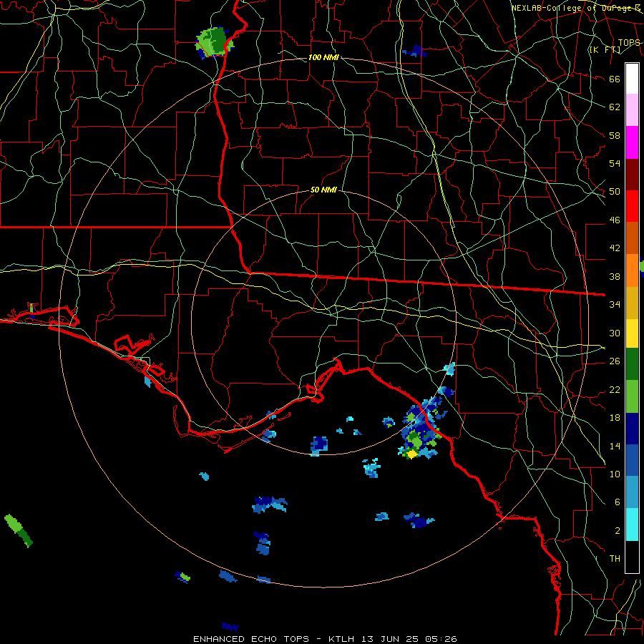This screenshot has height=644, width=644.
Task: Click the large green echo at map top
Action: point(214,42)
